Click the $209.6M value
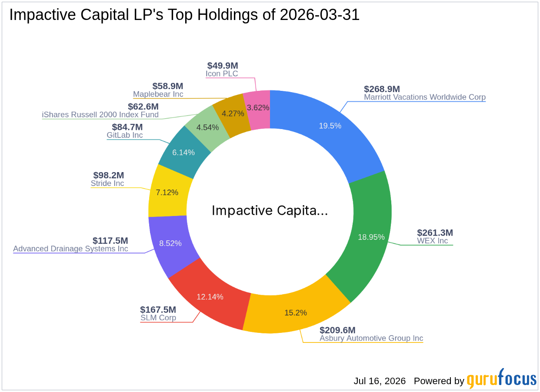 338,330
